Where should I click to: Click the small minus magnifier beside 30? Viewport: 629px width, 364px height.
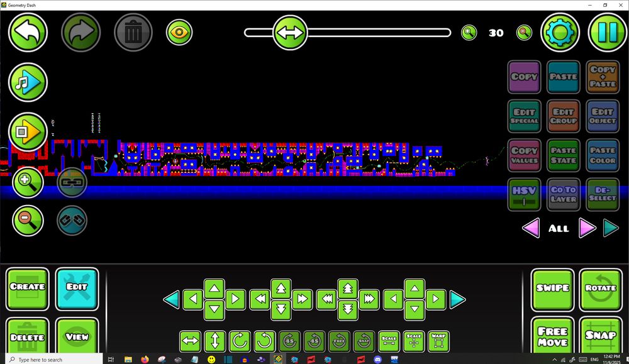[x=524, y=33]
